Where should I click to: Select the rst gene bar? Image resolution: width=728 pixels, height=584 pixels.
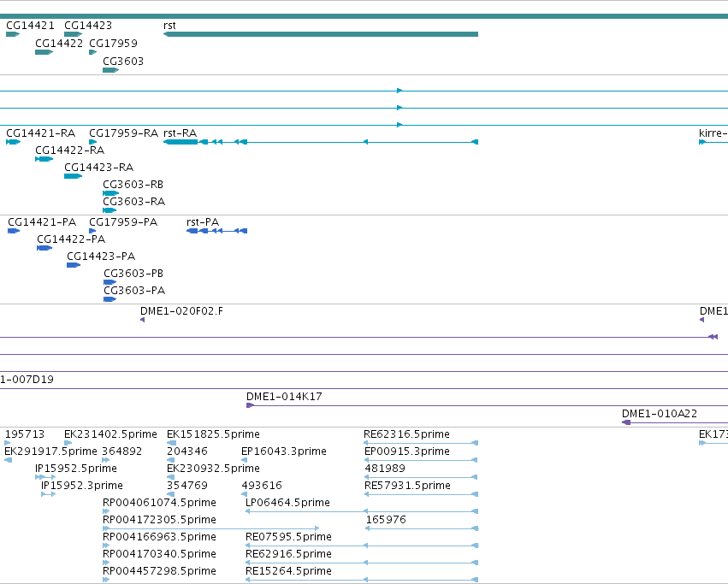pos(321,34)
